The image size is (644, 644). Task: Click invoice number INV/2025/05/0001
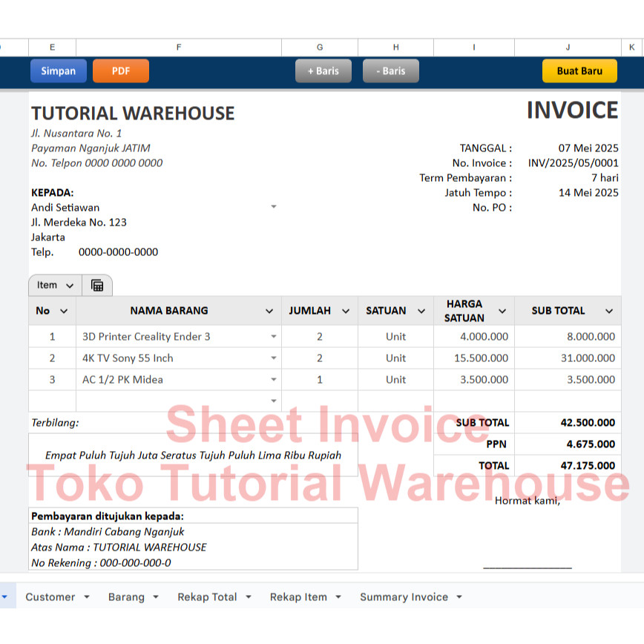pos(574,162)
